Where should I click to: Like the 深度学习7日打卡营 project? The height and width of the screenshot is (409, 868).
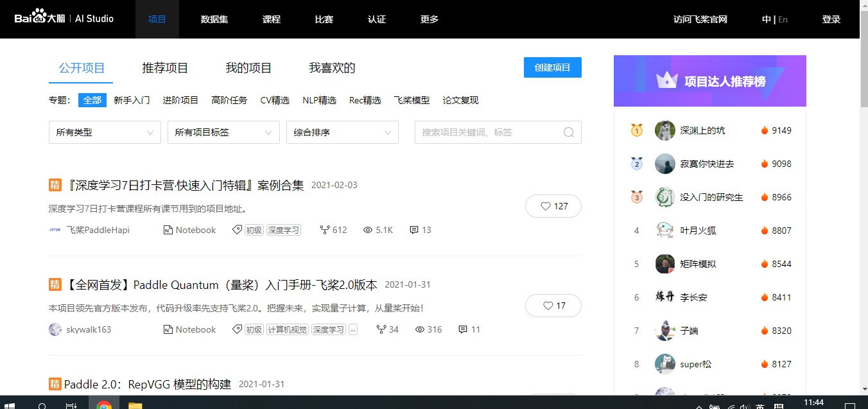553,206
